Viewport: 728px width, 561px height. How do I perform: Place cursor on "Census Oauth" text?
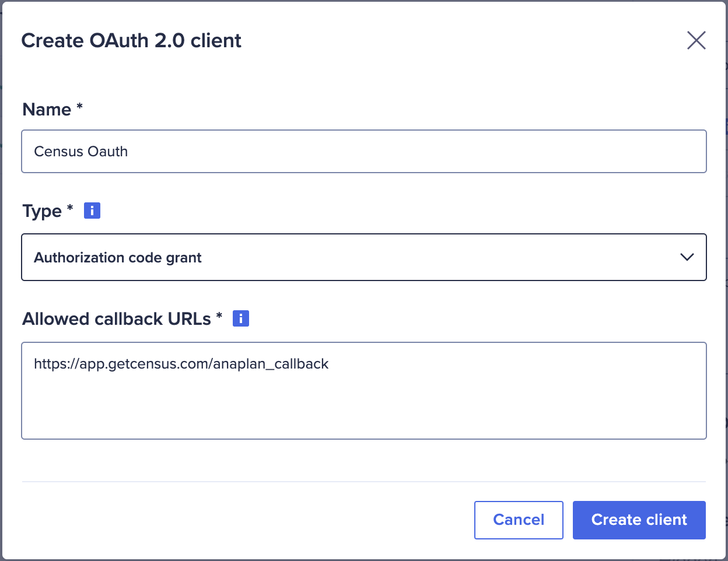[x=80, y=152]
